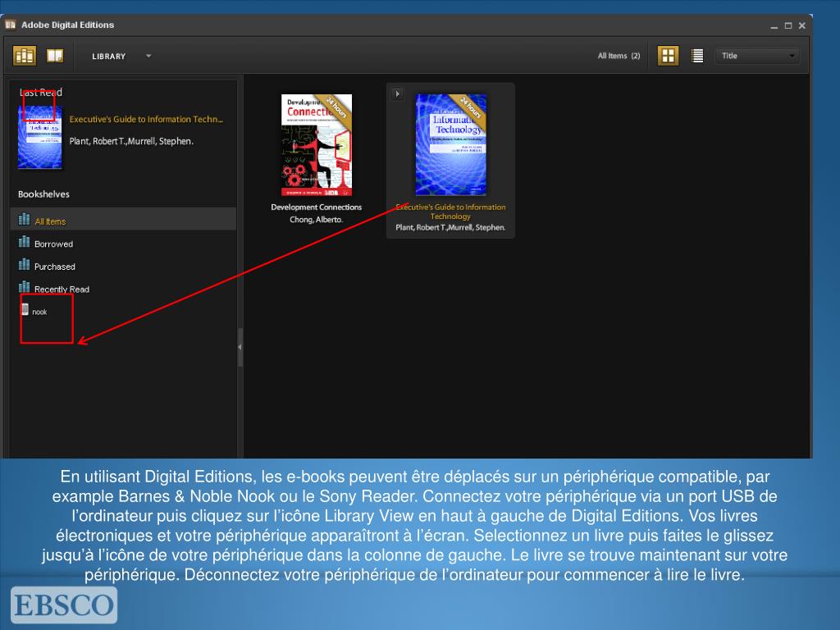
Task: Open Information Technology book cover in library
Action: [x=451, y=144]
